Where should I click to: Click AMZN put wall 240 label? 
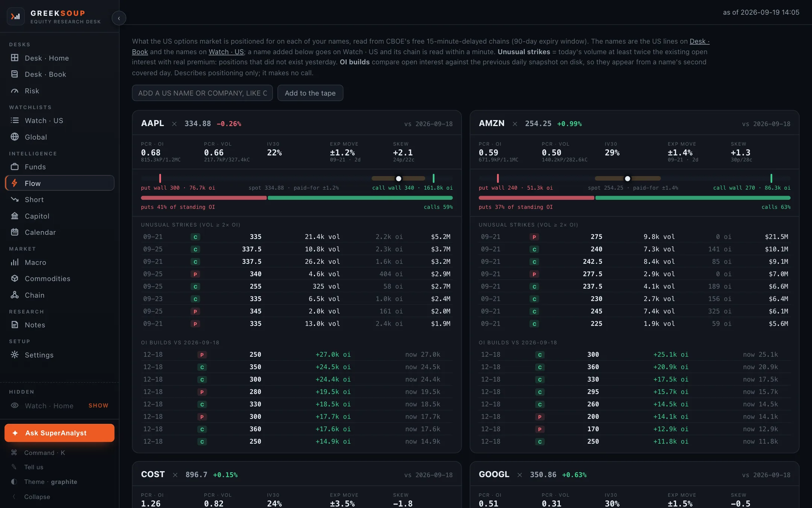point(515,188)
